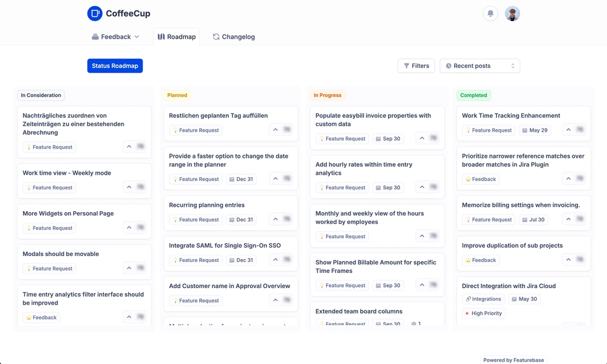Click High Priority tag on Jira Cloud card
The width and height of the screenshot is (607, 364).
click(x=484, y=313)
